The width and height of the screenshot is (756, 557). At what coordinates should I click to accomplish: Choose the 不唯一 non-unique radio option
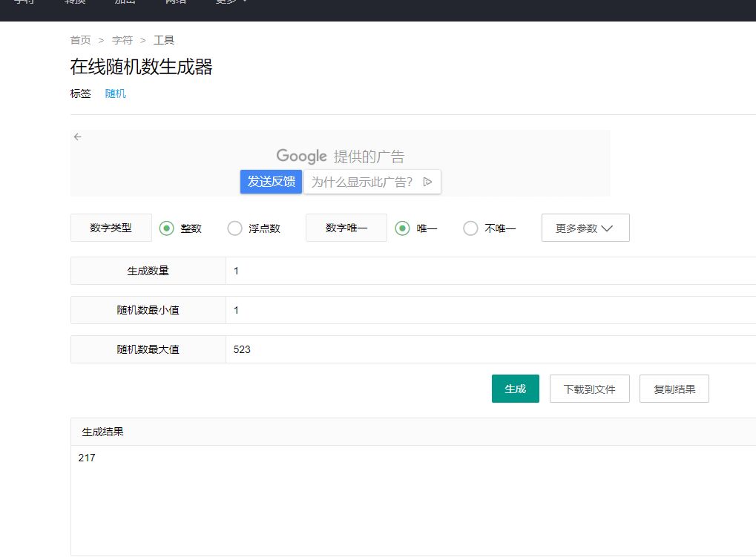pos(470,228)
